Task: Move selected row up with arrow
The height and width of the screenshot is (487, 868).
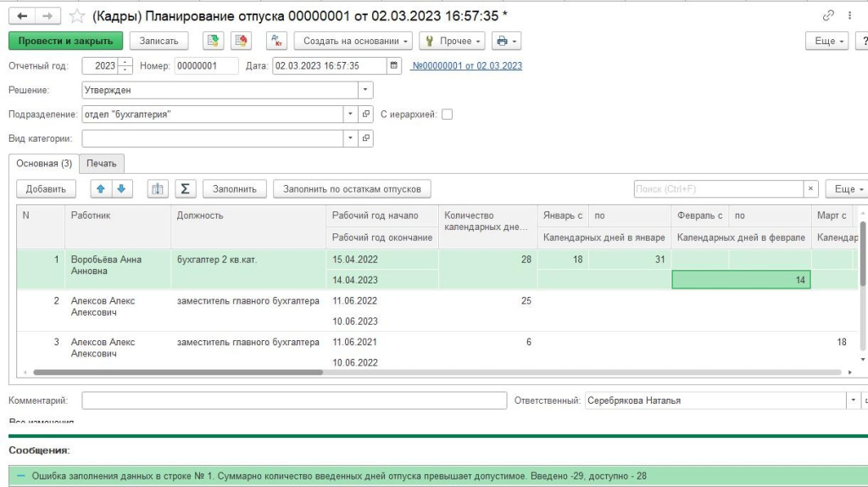Action: (x=98, y=188)
